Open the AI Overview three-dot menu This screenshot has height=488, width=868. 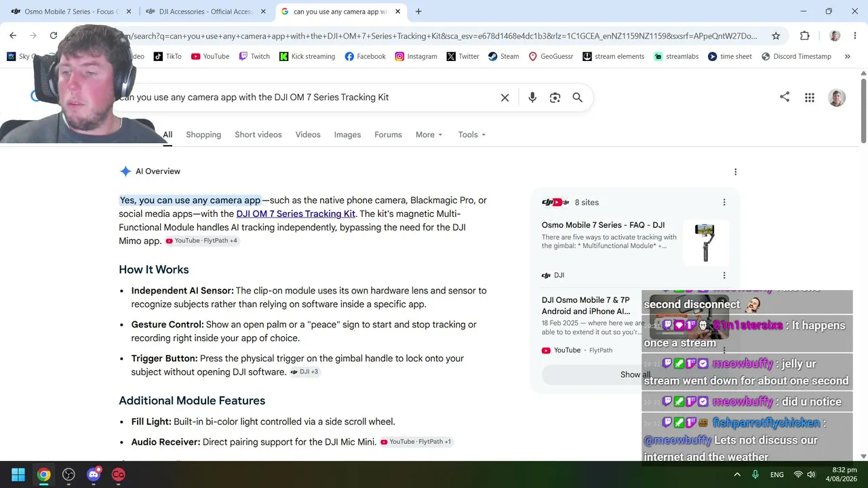click(x=735, y=172)
